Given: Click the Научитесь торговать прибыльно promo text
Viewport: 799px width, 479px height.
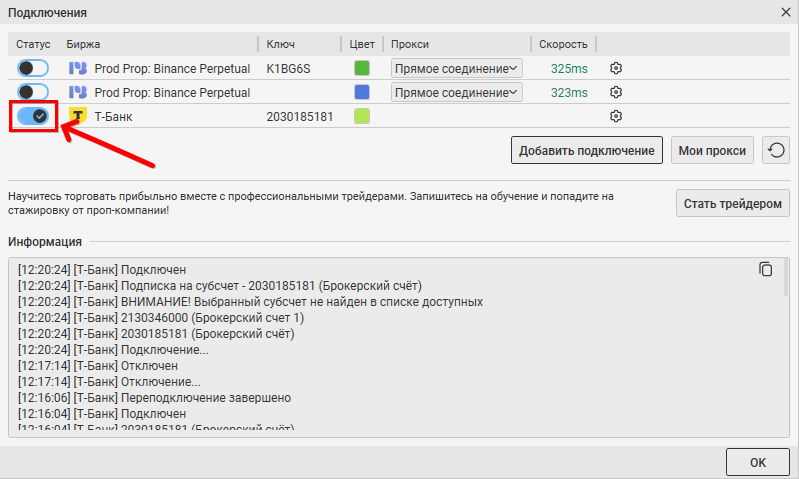Looking at the screenshot, I should click(x=311, y=203).
